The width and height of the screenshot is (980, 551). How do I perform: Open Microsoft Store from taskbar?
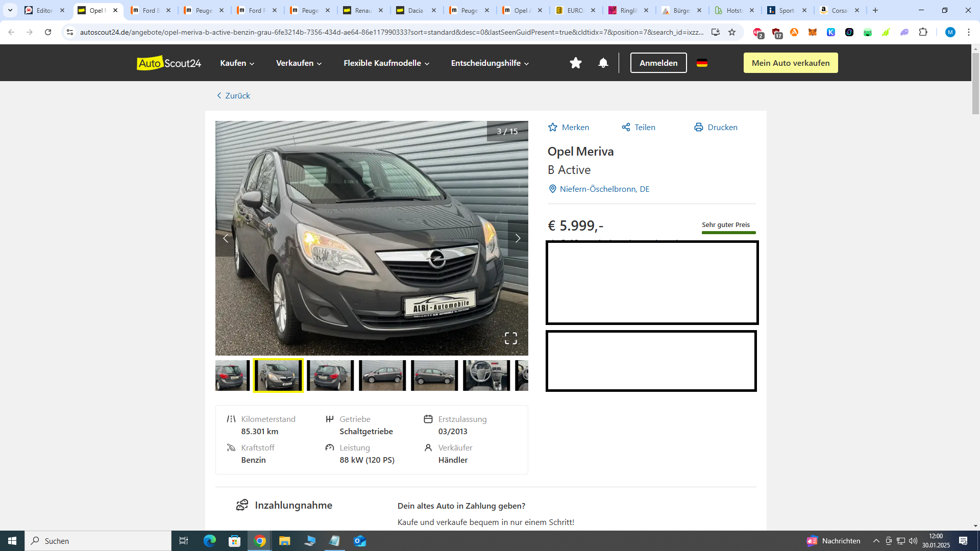235,541
